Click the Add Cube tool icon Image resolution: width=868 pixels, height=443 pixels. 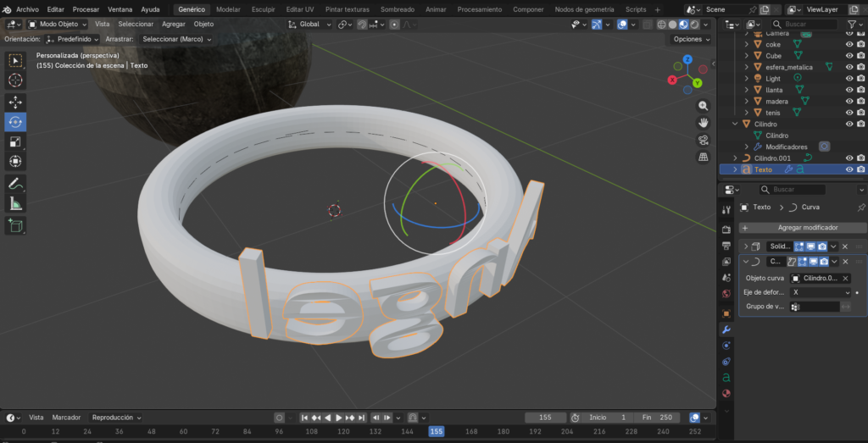click(x=15, y=225)
